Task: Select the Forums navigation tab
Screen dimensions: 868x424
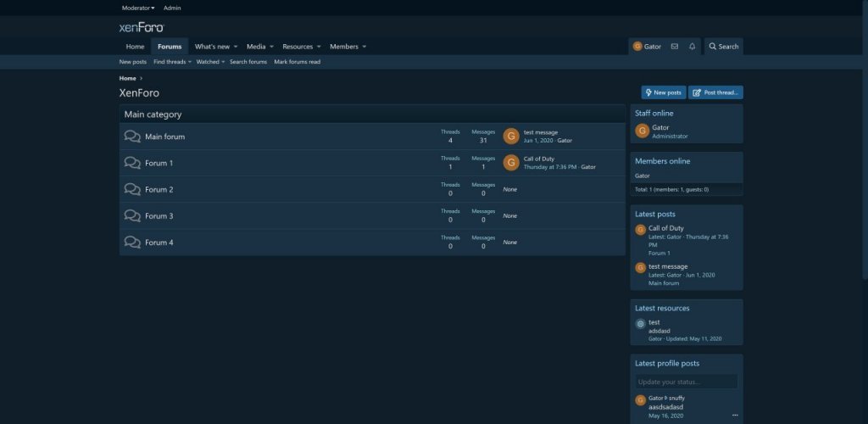Action: click(x=170, y=47)
